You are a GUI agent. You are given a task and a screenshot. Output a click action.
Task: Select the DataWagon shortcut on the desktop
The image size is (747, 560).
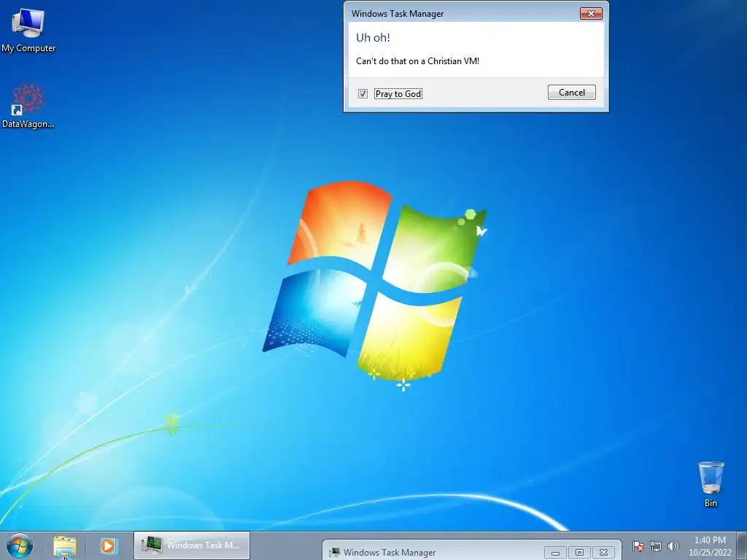pyautogui.click(x=28, y=106)
